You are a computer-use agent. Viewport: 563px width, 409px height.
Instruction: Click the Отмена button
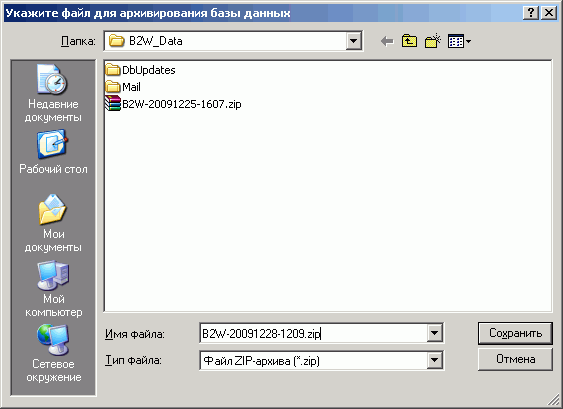pos(515,359)
